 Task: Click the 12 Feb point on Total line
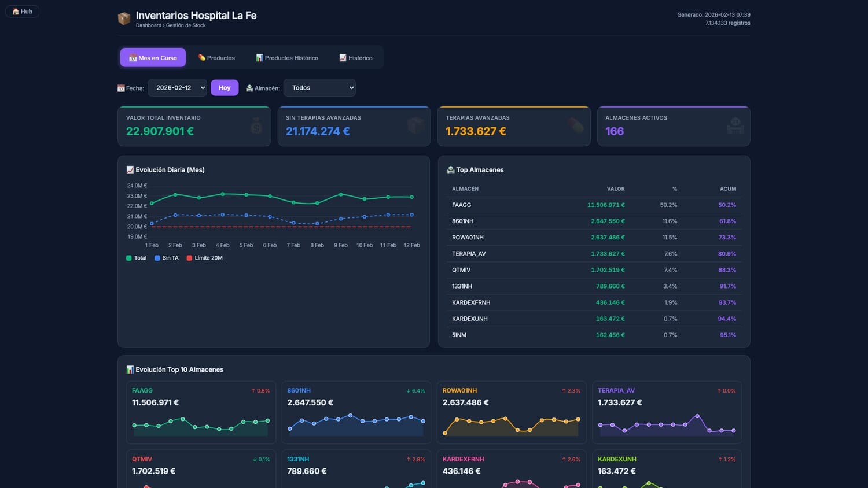pyautogui.click(x=412, y=197)
